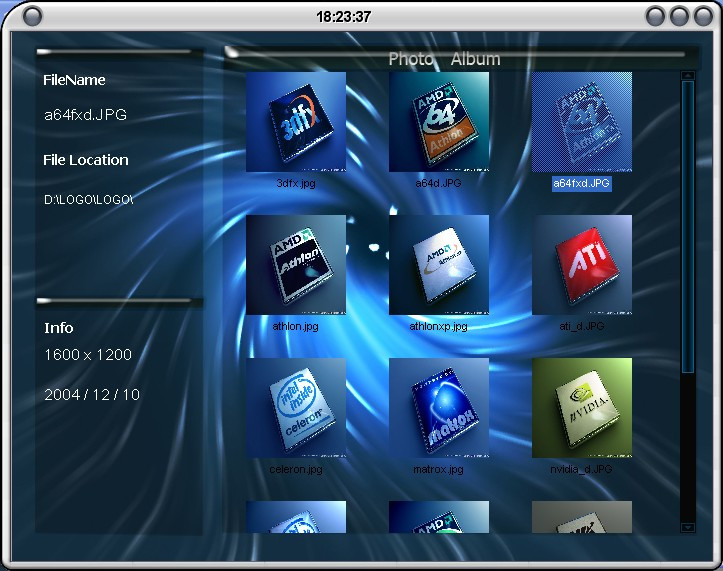This screenshot has width=723, height=571.
Task: Pick the red ATI ati_d.JPG thumbnail
Action: coord(582,265)
